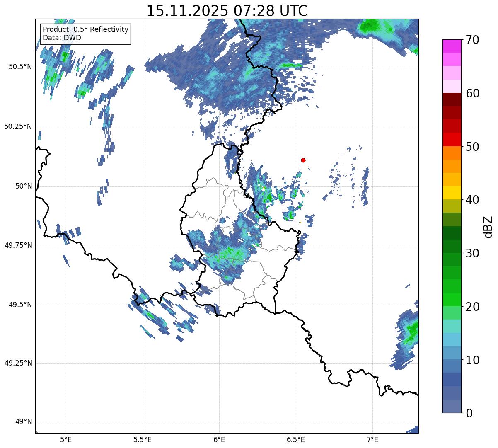Select the dark maroon 60 dBZ color band
498x448 pixels.
pos(452,99)
